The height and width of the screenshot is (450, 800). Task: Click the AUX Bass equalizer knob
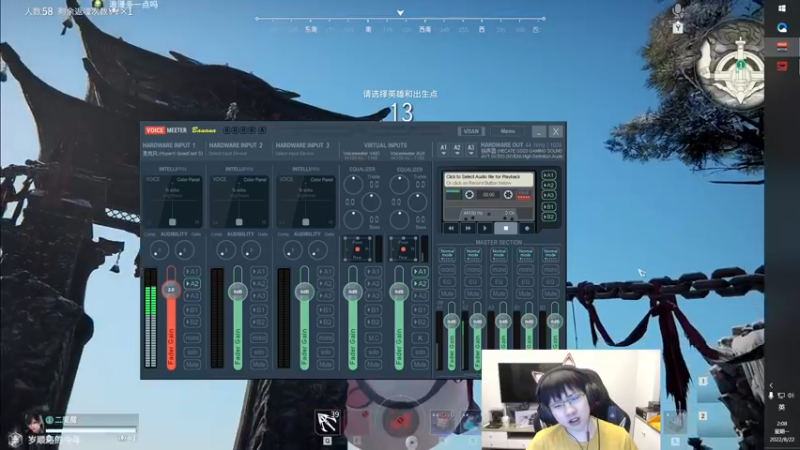click(399, 220)
